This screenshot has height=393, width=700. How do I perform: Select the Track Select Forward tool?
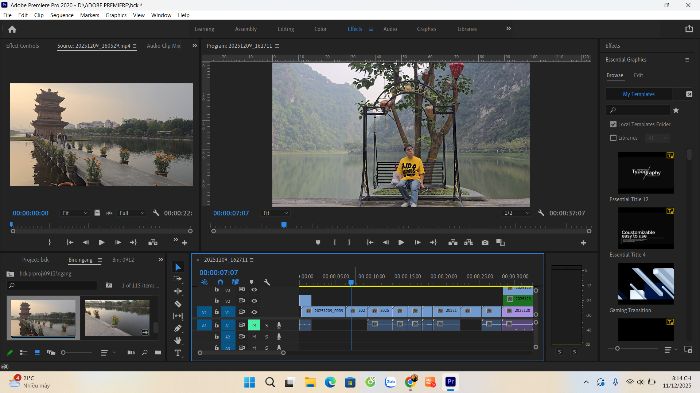[x=178, y=279]
